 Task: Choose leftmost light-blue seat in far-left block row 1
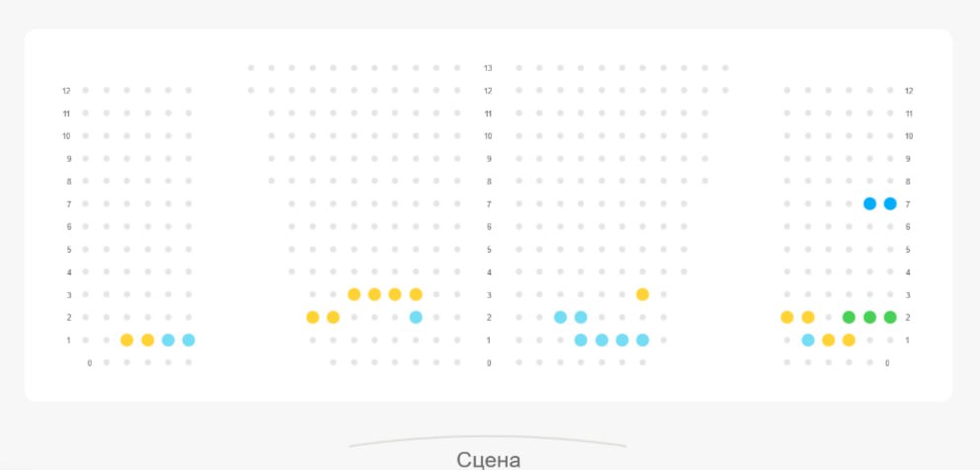pyautogui.click(x=168, y=341)
